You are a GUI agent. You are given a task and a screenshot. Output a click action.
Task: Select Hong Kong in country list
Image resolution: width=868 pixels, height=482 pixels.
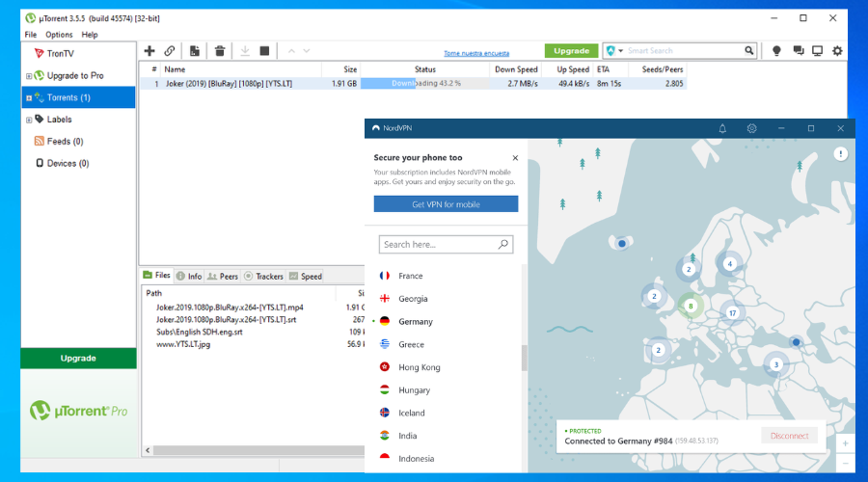pos(420,367)
